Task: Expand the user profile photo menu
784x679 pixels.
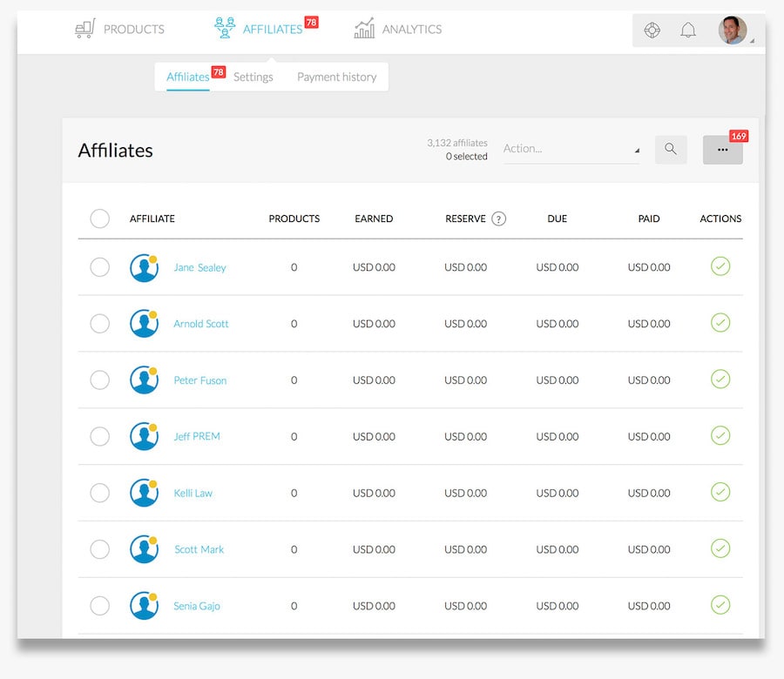Action: [x=733, y=30]
